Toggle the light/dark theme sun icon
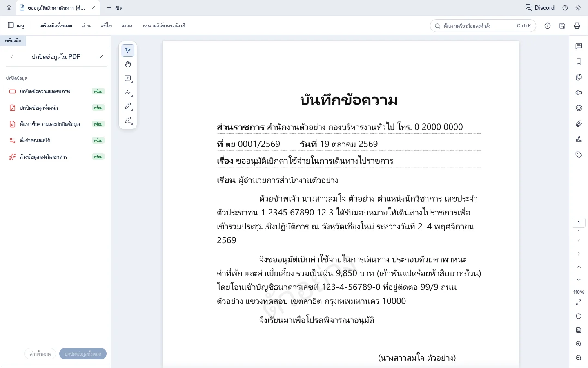 (x=578, y=8)
